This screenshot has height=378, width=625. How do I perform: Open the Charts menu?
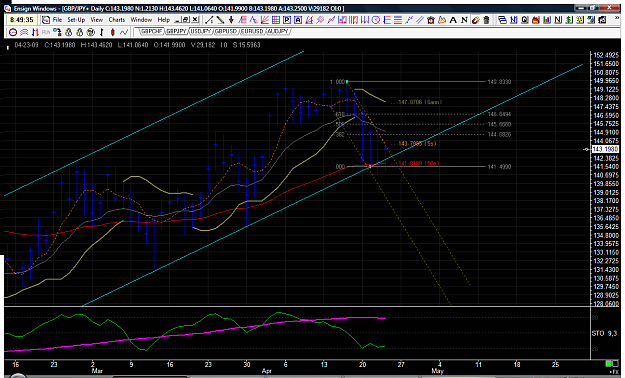(x=116, y=20)
